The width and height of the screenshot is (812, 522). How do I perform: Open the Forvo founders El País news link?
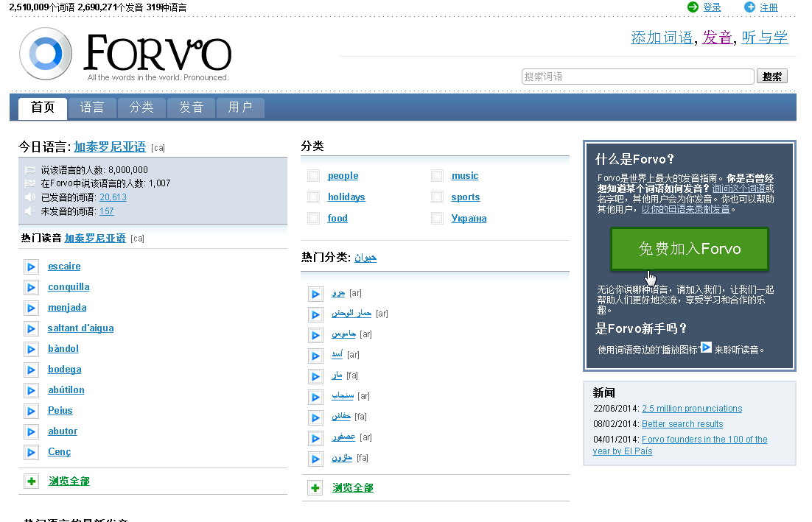(680, 445)
